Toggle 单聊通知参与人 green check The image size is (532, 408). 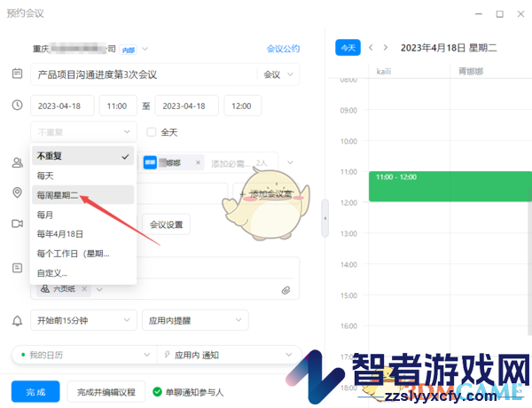click(x=158, y=392)
